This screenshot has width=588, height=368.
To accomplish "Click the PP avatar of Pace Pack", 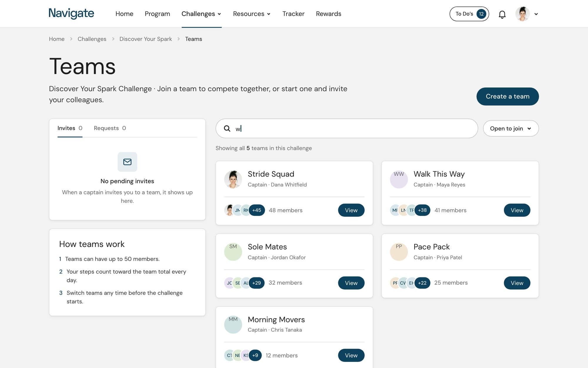I will click(399, 252).
